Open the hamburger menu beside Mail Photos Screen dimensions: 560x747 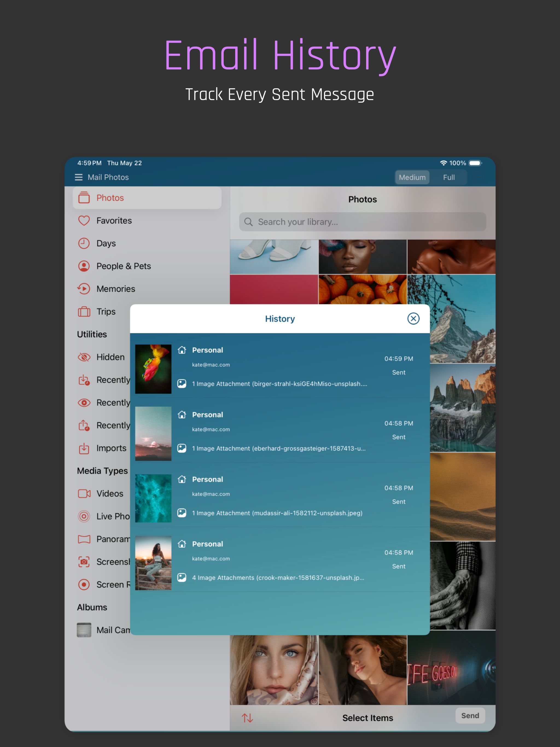(x=78, y=177)
